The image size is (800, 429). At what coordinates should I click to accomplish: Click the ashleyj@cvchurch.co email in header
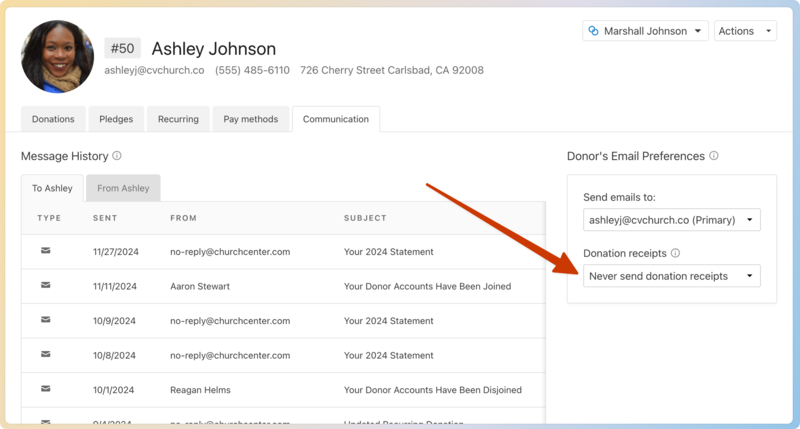154,71
